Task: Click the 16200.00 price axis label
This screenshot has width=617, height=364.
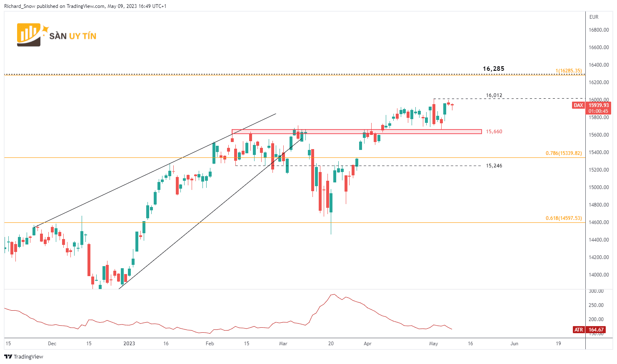Action: [599, 82]
